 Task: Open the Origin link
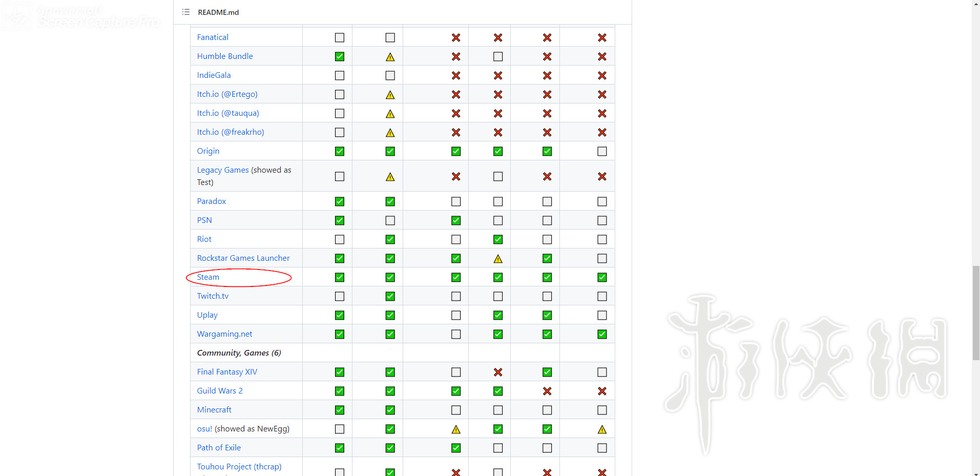pyautogui.click(x=208, y=151)
